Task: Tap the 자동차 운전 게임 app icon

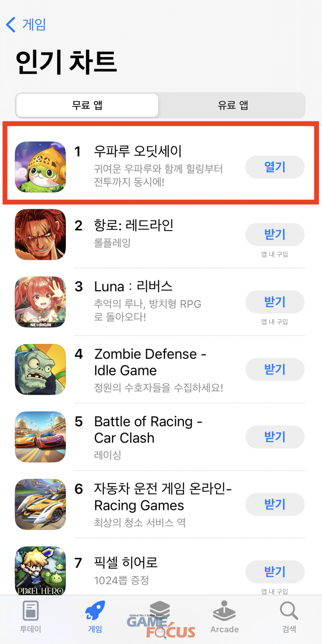Action: [x=40, y=505]
